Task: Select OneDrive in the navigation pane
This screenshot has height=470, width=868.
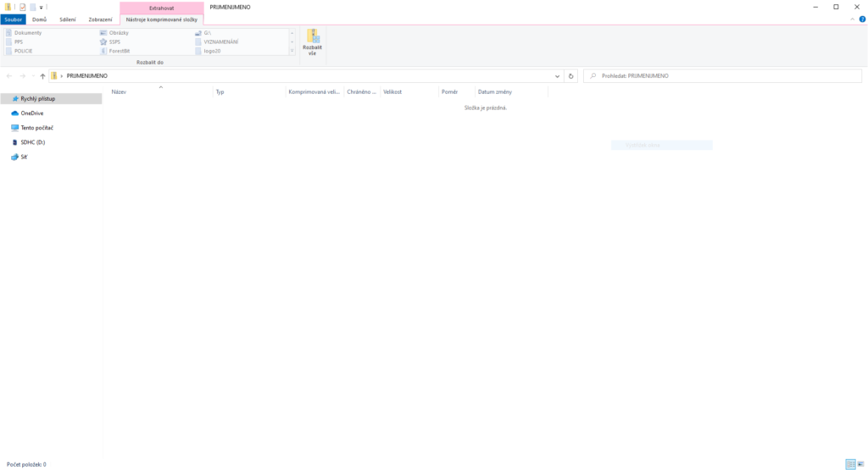Action: click(x=32, y=113)
